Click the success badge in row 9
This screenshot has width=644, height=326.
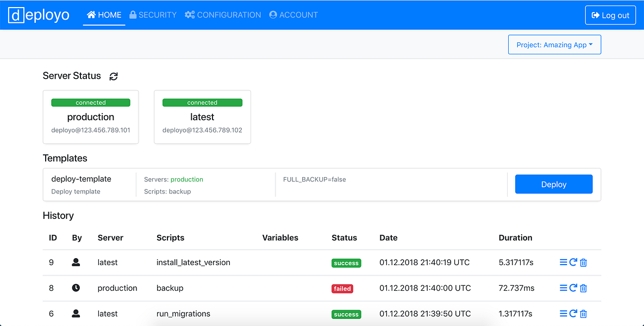click(346, 263)
